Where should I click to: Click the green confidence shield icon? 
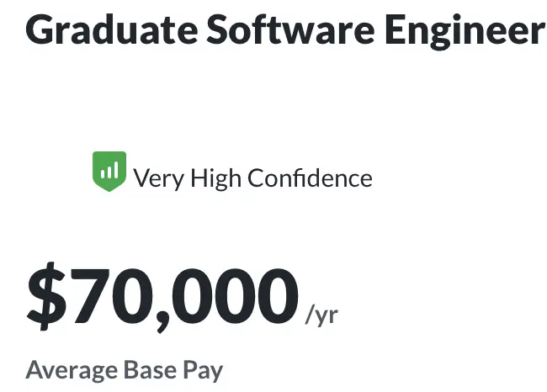109,172
